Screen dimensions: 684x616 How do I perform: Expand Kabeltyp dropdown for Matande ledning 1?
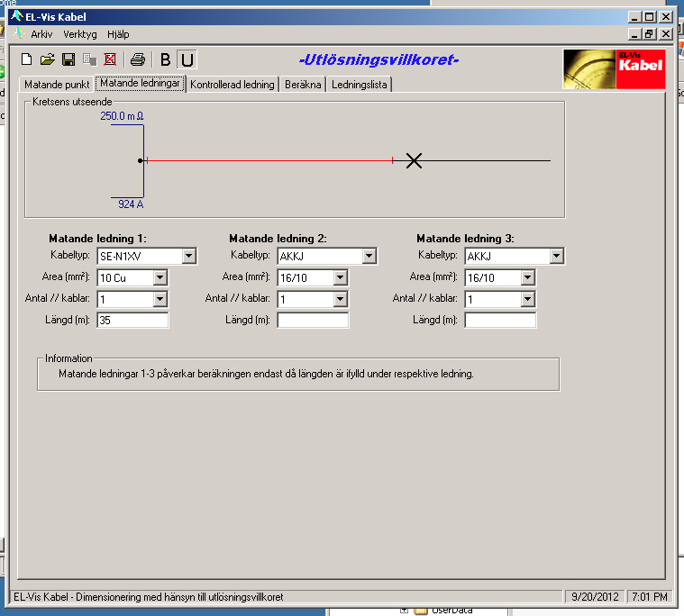(x=188, y=257)
